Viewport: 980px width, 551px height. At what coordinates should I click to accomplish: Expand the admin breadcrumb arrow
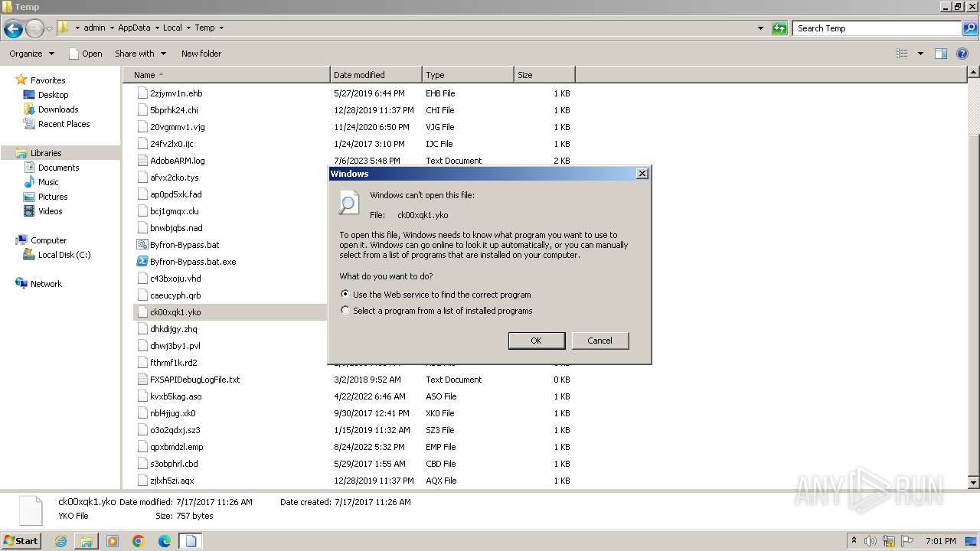112,28
